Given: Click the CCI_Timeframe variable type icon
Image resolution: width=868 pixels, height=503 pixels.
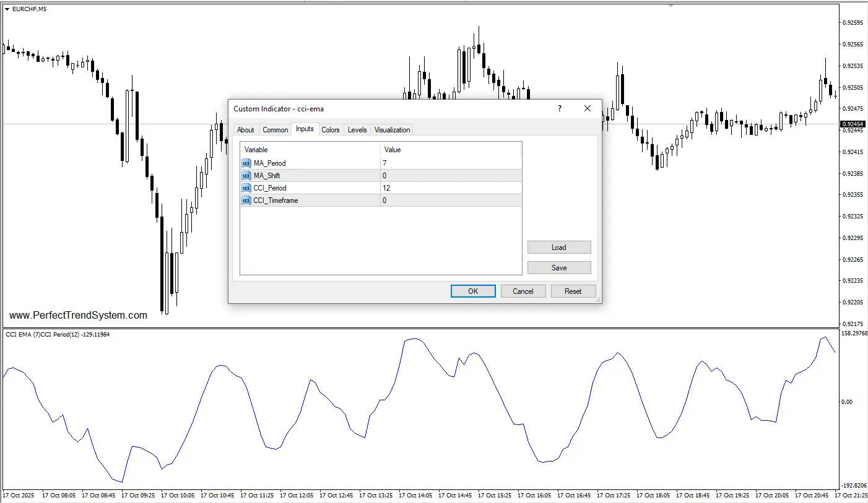Looking at the screenshot, I should 246,200.
